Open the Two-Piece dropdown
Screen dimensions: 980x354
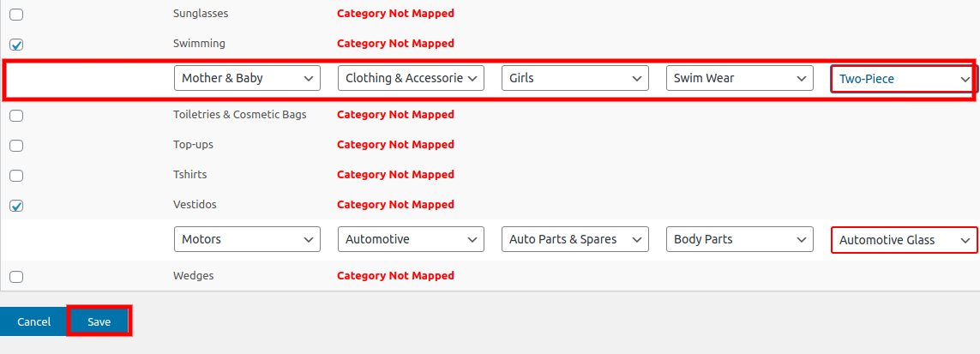[x=904, y=79]
